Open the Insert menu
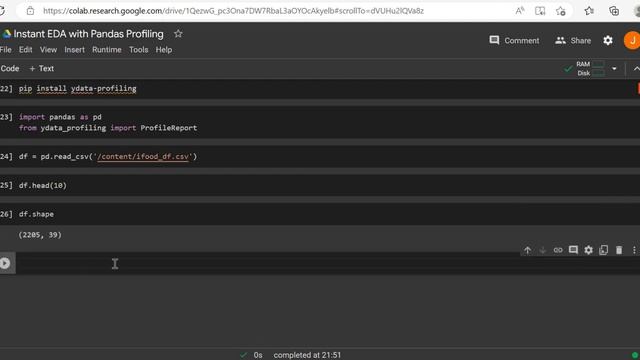This screenshot has height=360, width=640. [x=74, y=50]
